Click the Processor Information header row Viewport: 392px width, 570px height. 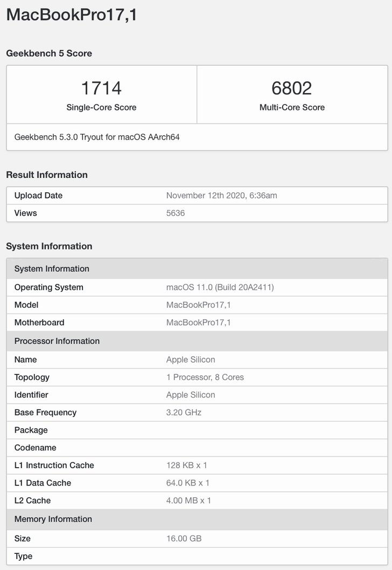pyautogui.click(x=197, y=341)
